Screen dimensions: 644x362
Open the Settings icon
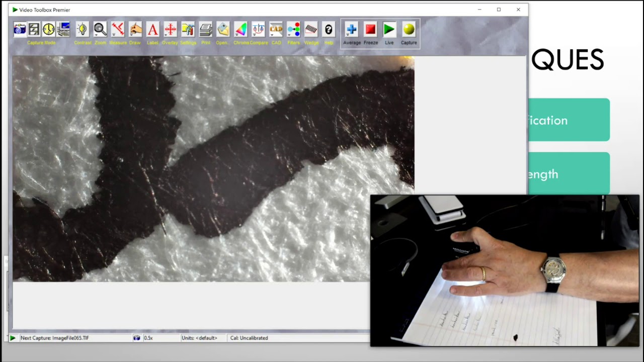[188, 30]
